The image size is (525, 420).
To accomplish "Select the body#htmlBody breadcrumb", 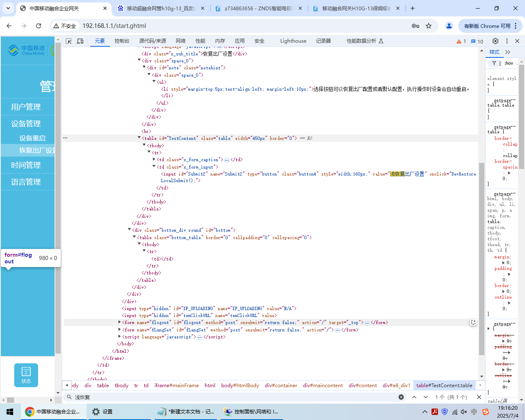I will pyautogui.click(x=240, y=386).
